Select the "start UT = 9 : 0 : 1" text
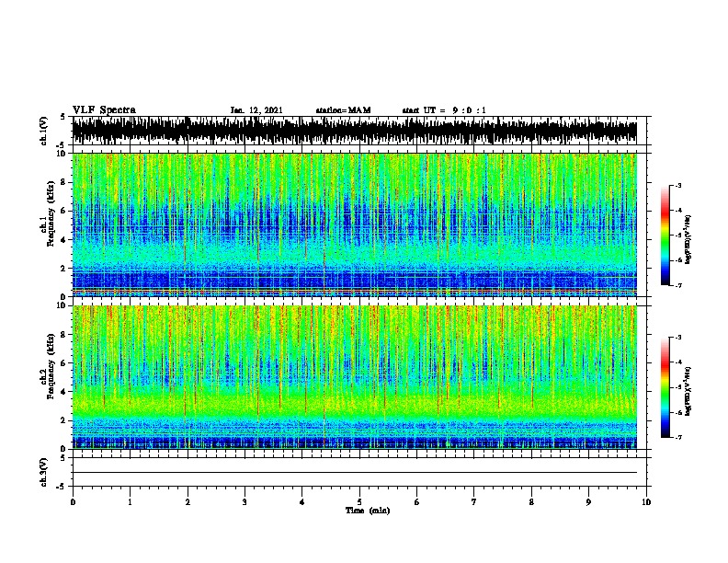The height and width of the screenshot is (563, 728). coord(444,110)
